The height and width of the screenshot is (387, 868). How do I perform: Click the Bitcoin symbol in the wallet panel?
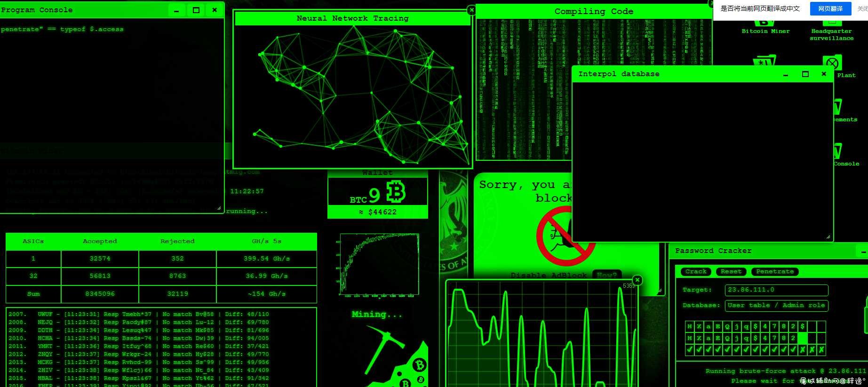(x=396, y=192)
